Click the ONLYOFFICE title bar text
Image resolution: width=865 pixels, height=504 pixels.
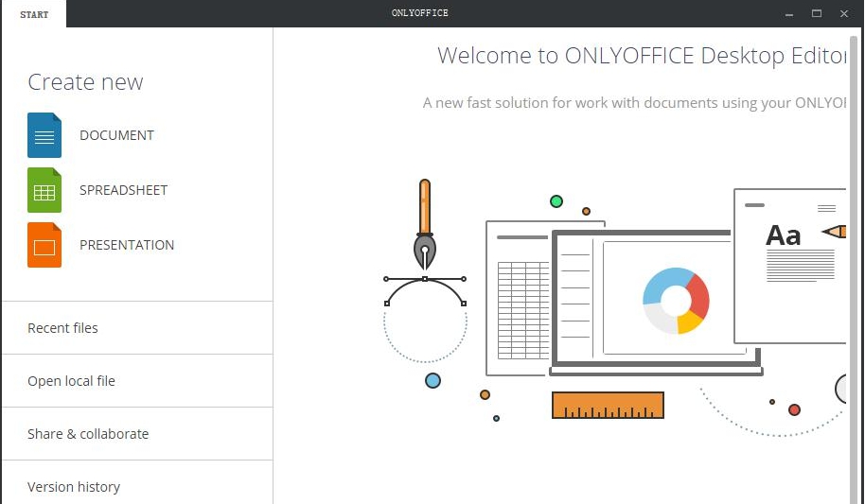[x=420, y=13]
